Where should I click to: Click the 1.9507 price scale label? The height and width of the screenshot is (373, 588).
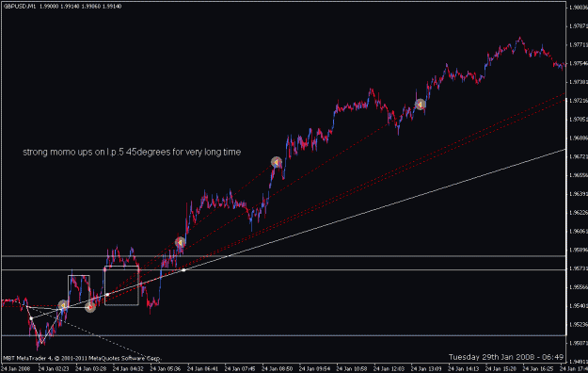[x=579, y=343]
